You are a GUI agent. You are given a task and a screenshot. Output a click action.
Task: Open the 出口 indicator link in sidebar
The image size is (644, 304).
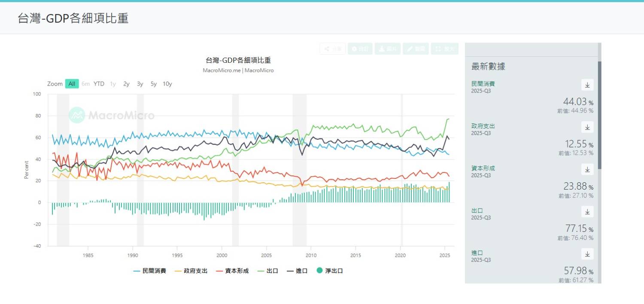pyautogui.click(x=477, y=211)
